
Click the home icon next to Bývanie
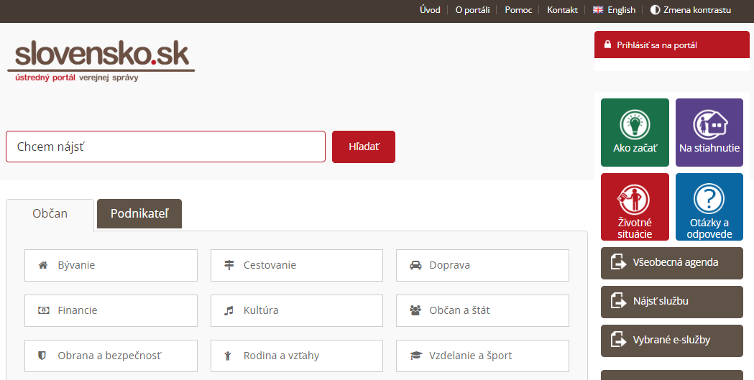(43, 265)
